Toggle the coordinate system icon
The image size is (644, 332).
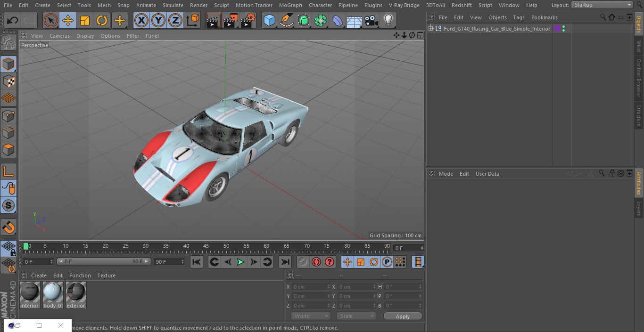point(193,20)
